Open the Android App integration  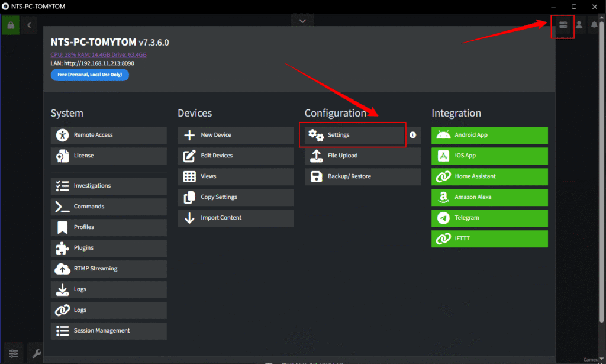coord(489,135)
